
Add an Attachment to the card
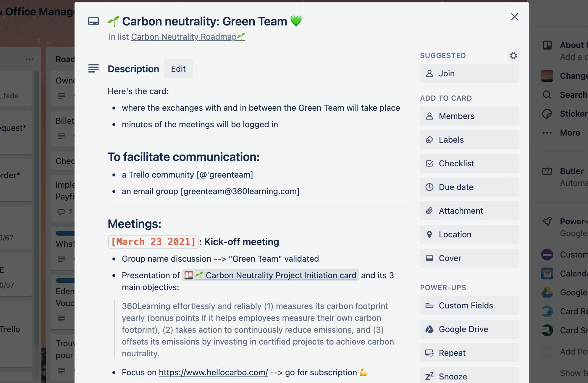pos(469,211)
